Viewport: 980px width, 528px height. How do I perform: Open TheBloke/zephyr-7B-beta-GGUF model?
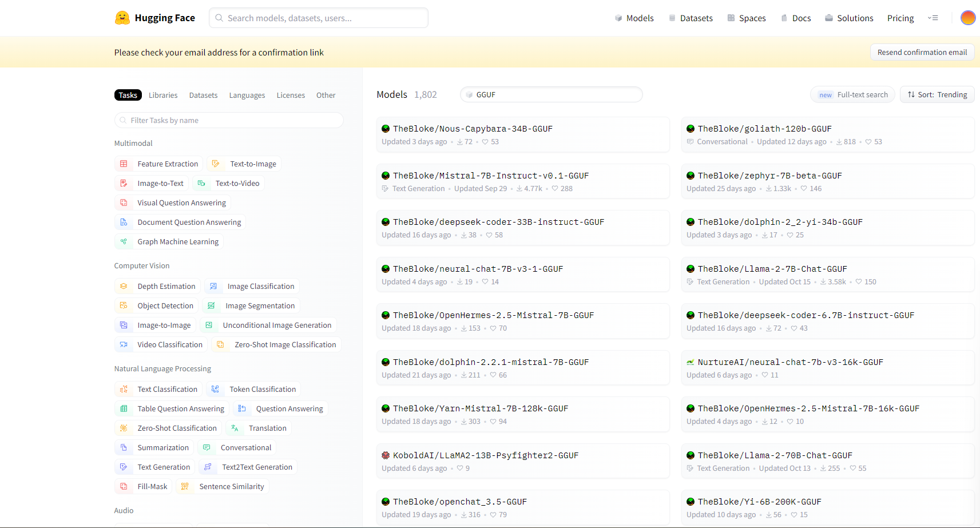click(x=828, y=181)
